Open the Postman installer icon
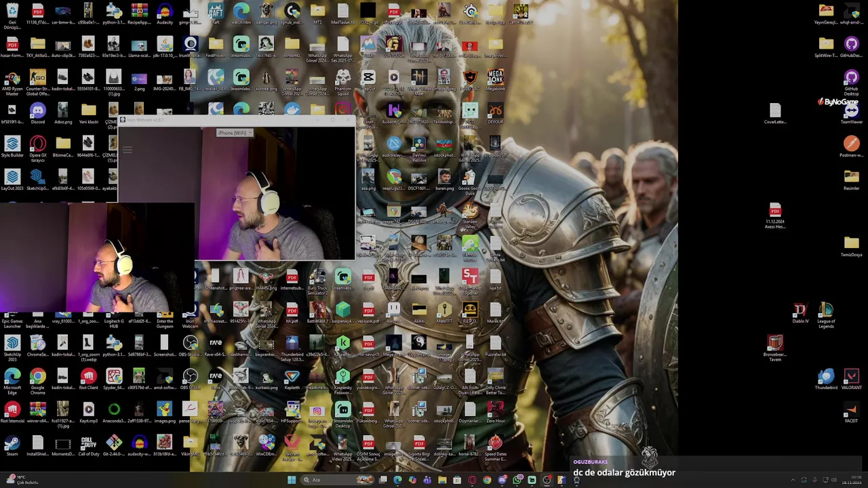Screen dimensions: 868x488 [x=851, y=146]
